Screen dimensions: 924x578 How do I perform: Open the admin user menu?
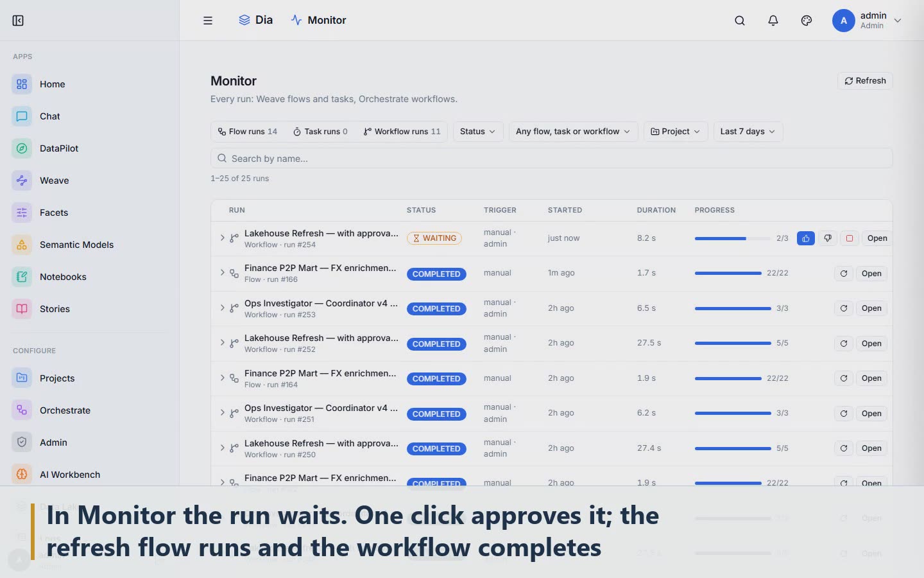(867, 21)
